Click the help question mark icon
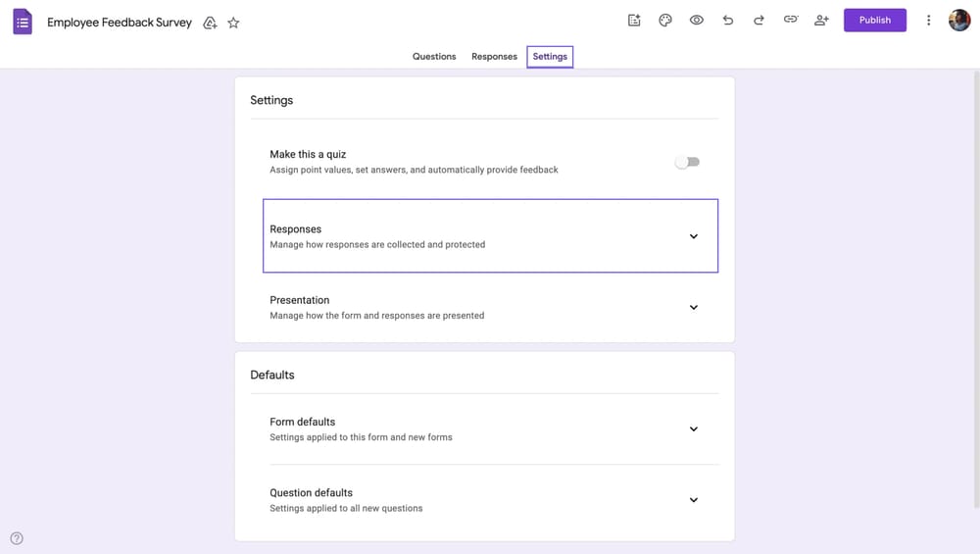 click(x=17, y=538)
